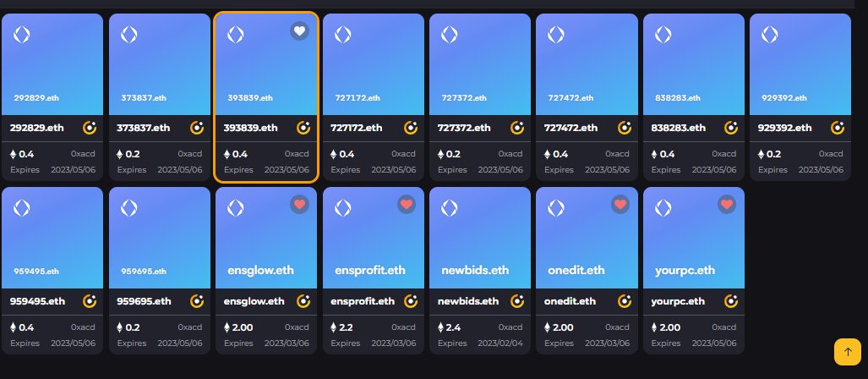Open the 292829.eth card thumbnail
The image size is (868, 379).
pos(52,64)
